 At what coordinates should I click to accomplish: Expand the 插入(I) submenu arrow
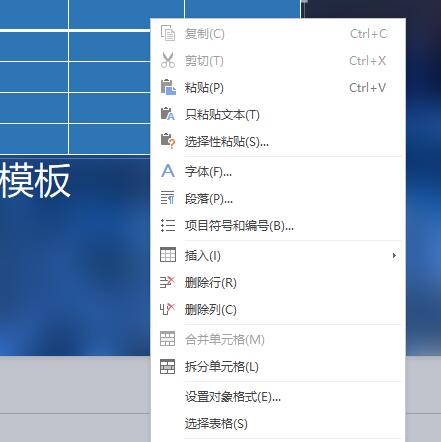click(x=394, y=256)
